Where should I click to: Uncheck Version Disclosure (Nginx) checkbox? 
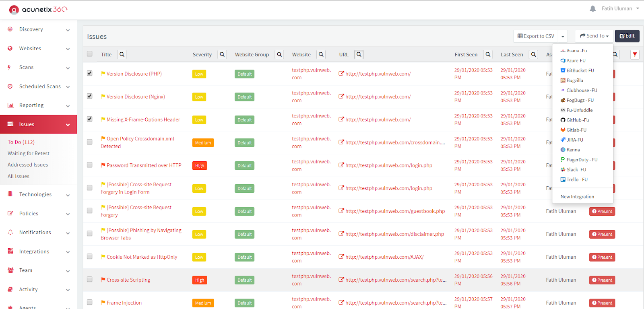tap(90, 96)
